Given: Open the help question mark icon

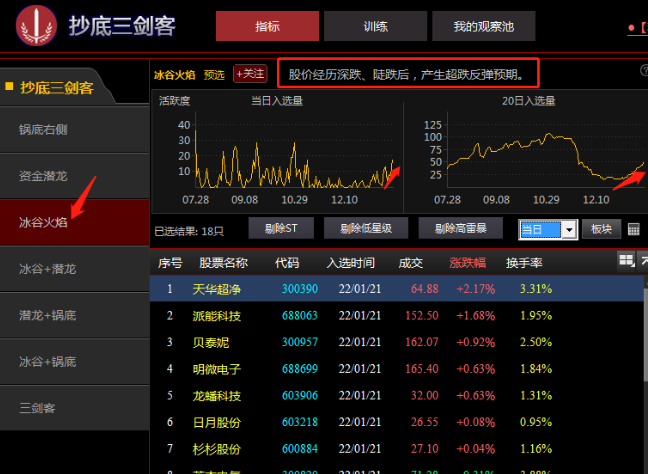Looking at the screenshot, I should [x=644, y=70].
